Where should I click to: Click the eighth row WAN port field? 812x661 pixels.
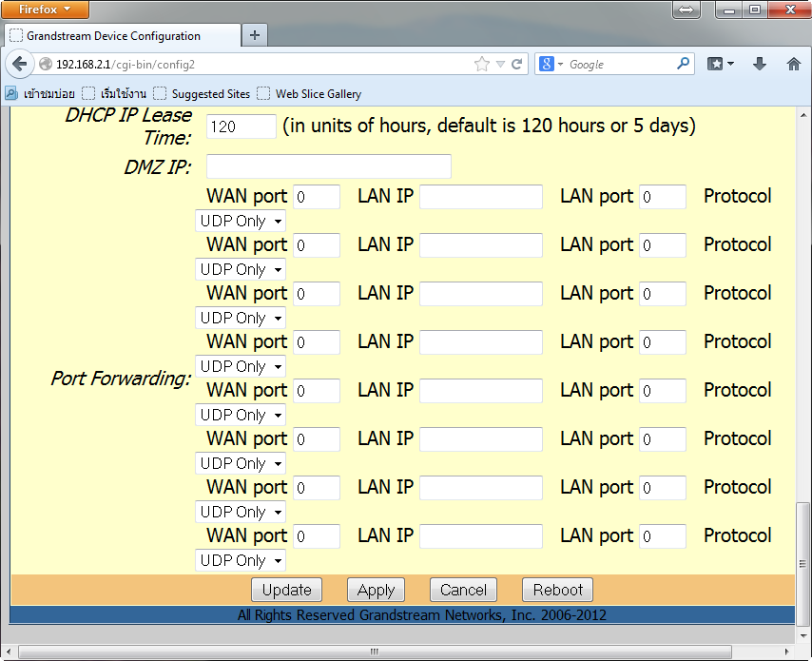click(317, 536)
